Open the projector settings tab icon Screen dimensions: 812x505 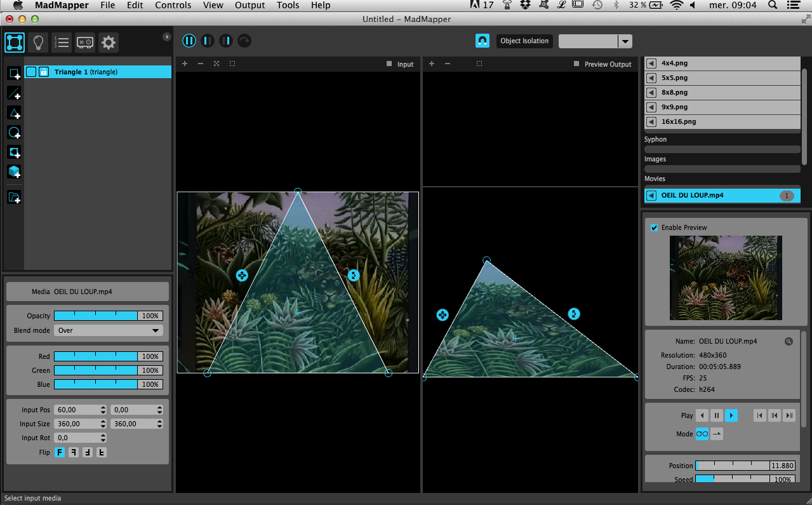pos(85,43)
